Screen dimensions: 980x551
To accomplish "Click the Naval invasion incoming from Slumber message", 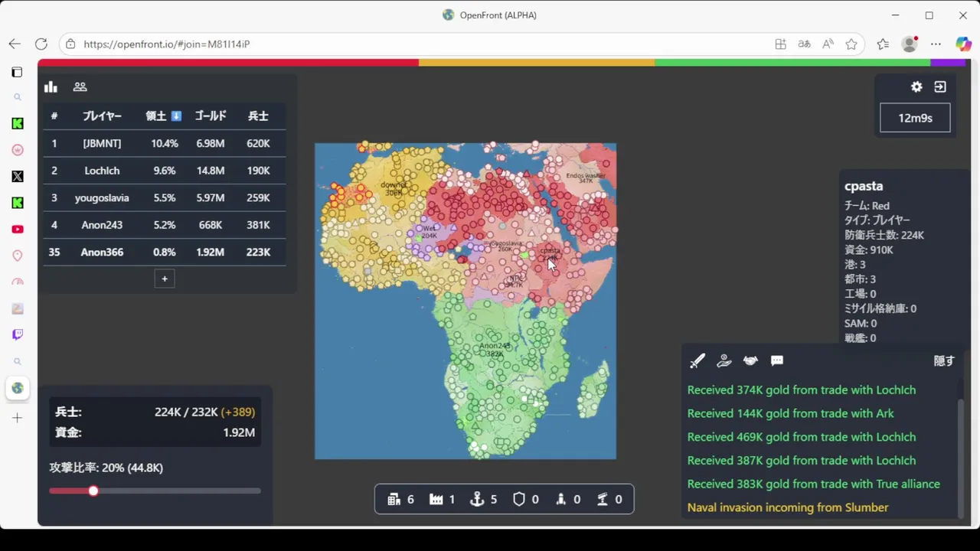I will coord(788,507).
